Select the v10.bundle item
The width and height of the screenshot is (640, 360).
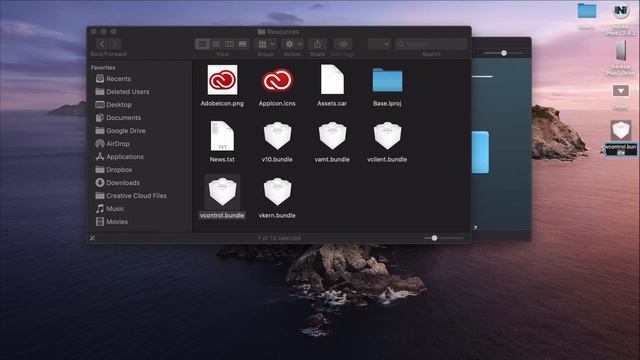(277, 136)
